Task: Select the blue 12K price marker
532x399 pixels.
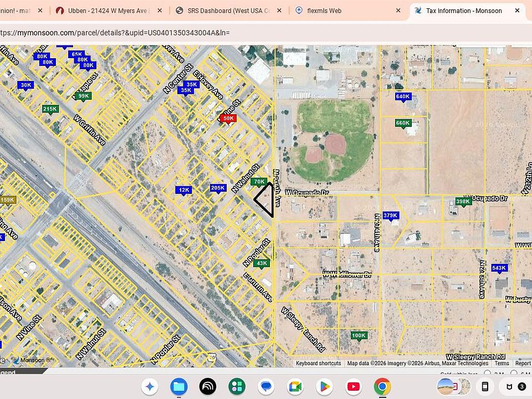Action: point(183,190)
